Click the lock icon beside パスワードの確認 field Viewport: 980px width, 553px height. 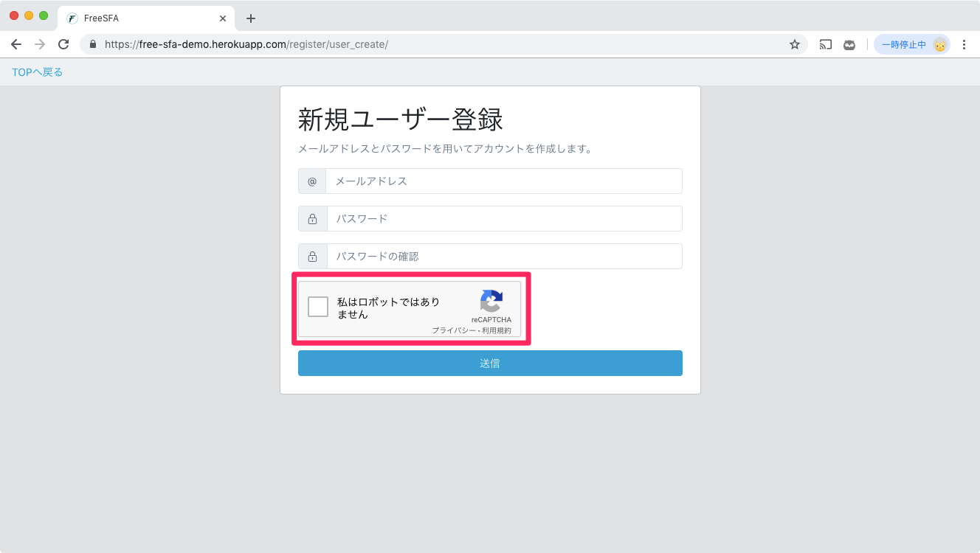pos(312,257)
